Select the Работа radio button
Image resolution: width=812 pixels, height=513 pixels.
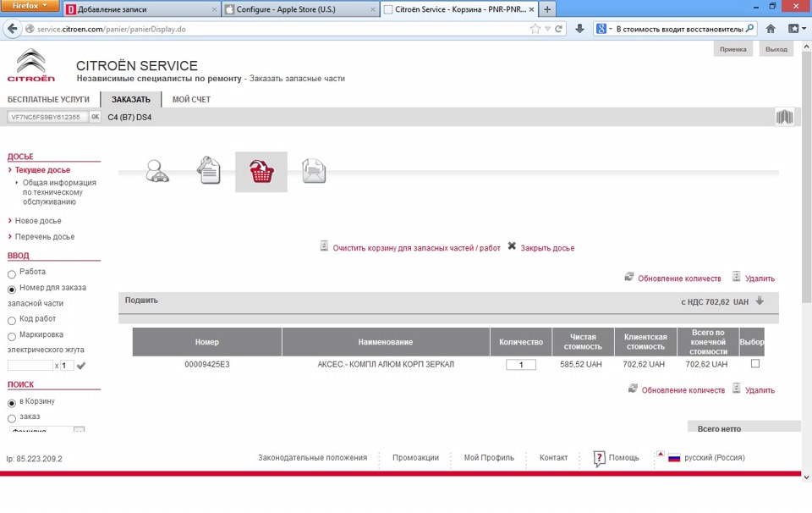pos(11,274)
